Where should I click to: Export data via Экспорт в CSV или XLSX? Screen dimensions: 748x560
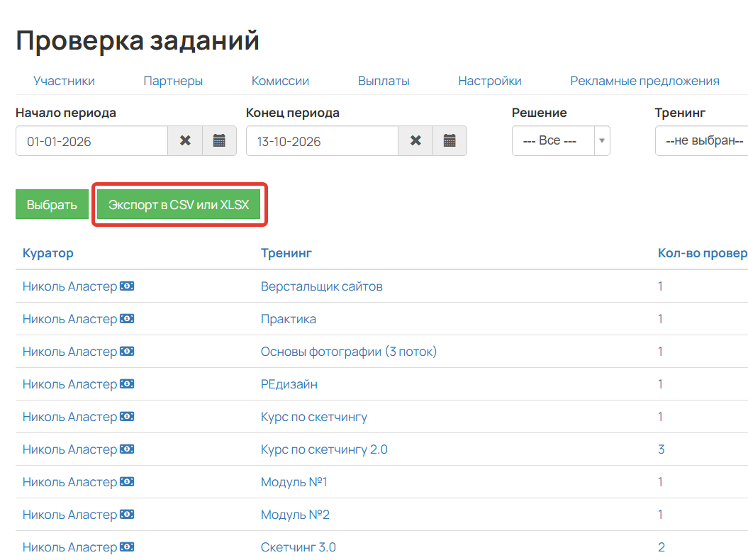click(x=179, y=204)
